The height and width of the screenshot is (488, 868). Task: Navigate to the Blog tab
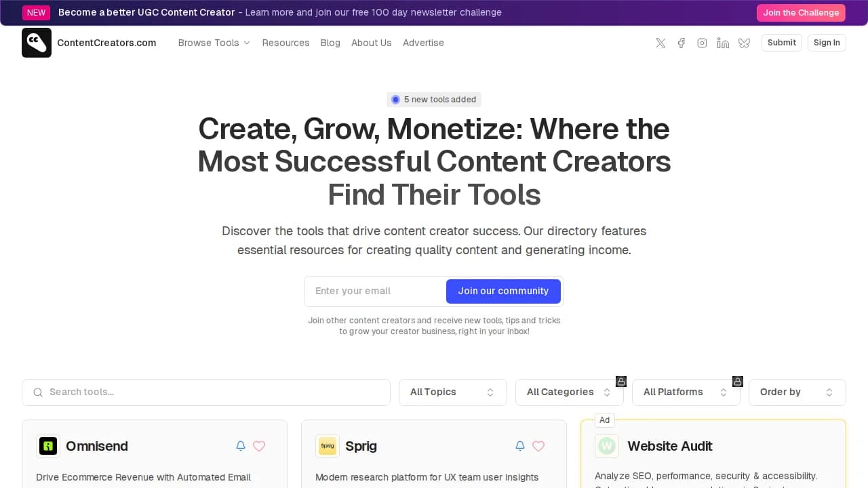click(x=330, y=43)
